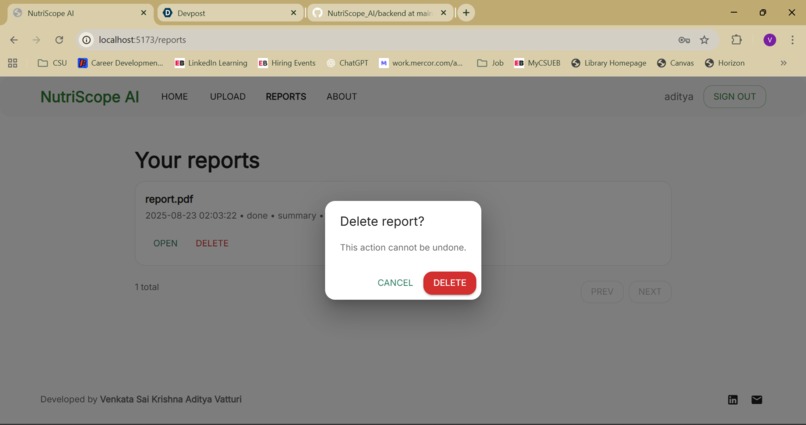Open work.mercor.com bookmark
Screen dimensions: 806x425
click(x=421, y=63)
